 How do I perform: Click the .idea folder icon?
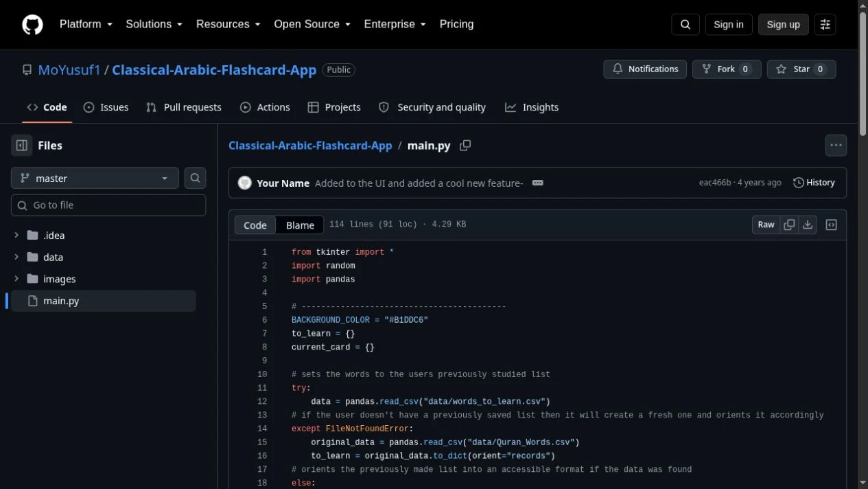coord(32,236)
